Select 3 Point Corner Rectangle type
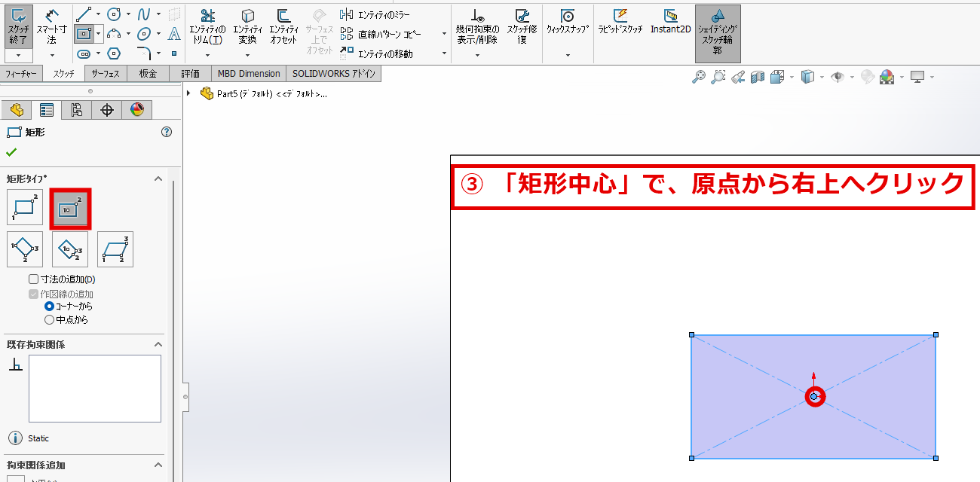 pyautogui.click(x=25, y=249)
